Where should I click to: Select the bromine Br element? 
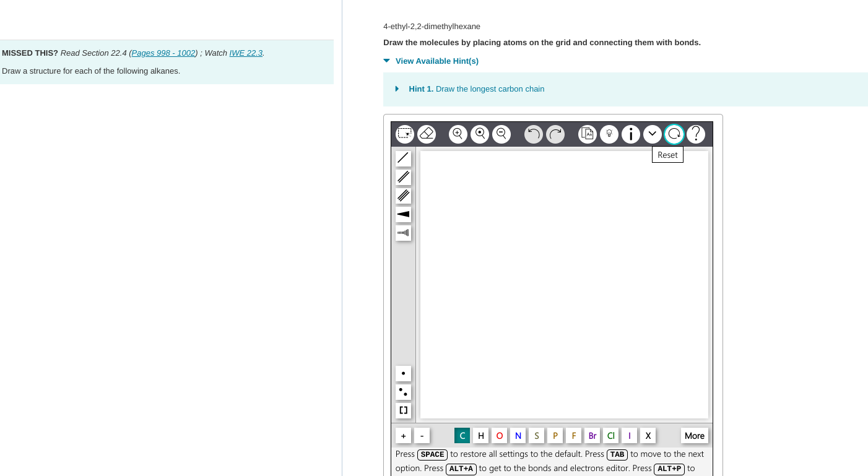point(592,436)
